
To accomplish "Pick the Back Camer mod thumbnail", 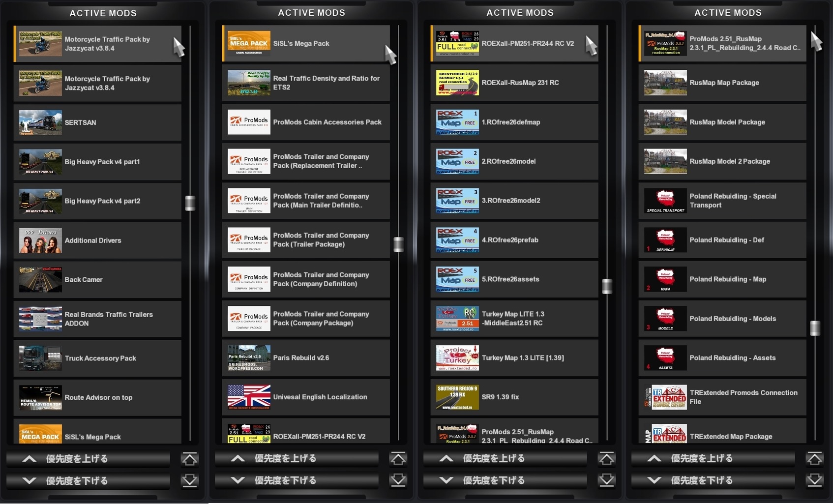I will point(40,280).
